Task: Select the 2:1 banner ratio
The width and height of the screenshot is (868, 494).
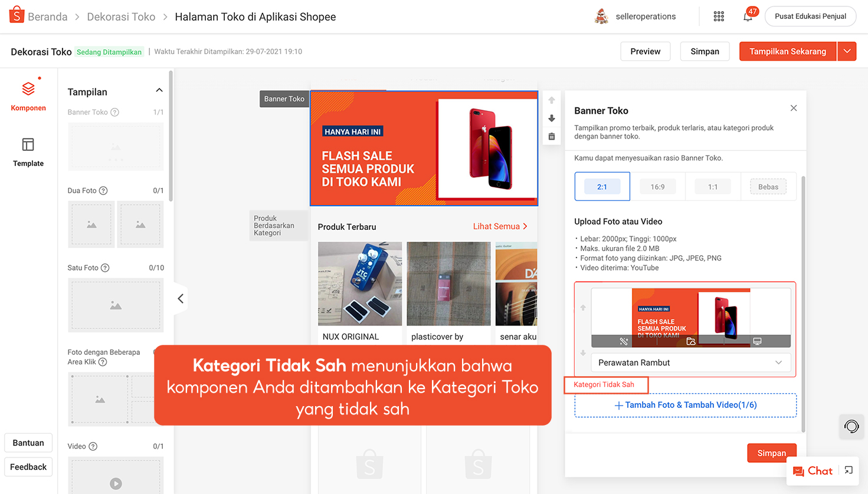Action: [602, 187]
